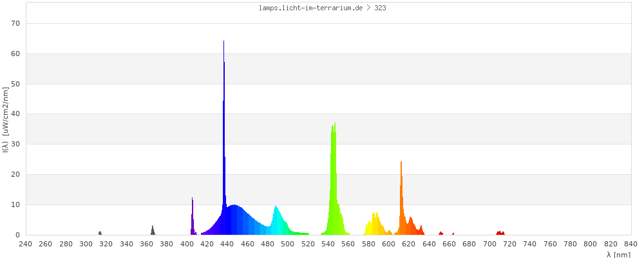Click the x-axis label λ [nm]
This screenshot has height=258, width=644.
click(x=618, y=254)
